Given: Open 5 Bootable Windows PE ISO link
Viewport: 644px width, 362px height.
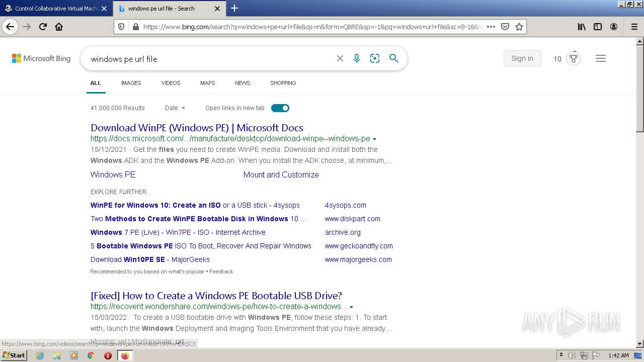Looking at the screenshot, I should pyautogui.click(x=201, y=246).
